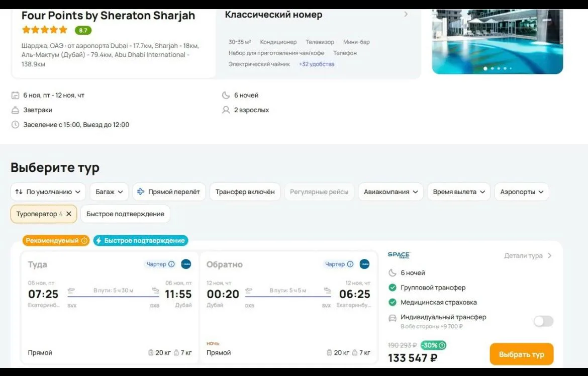Click the departure time 07:25

point(43,294)
